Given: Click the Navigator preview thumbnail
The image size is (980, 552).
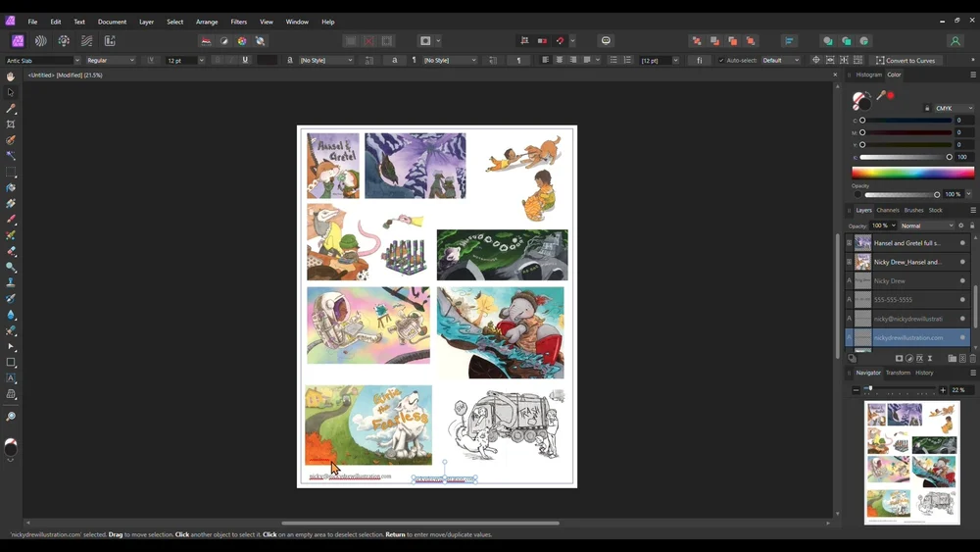Looking at the screenshot, I should coord(912,462).
